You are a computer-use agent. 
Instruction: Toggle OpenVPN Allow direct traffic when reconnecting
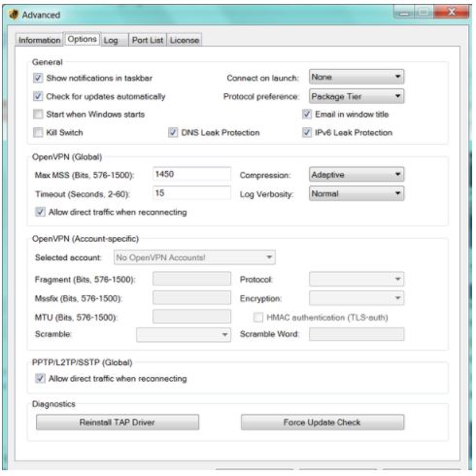(x=40, y=212)
